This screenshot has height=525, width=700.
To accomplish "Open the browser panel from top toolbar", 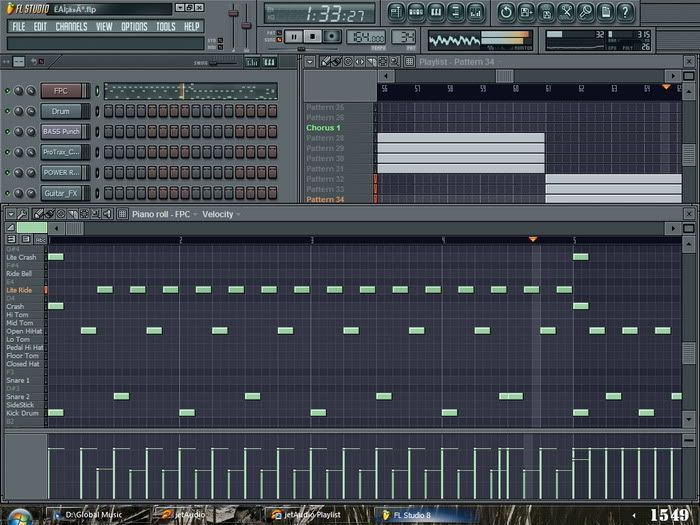I will point(456,12).
